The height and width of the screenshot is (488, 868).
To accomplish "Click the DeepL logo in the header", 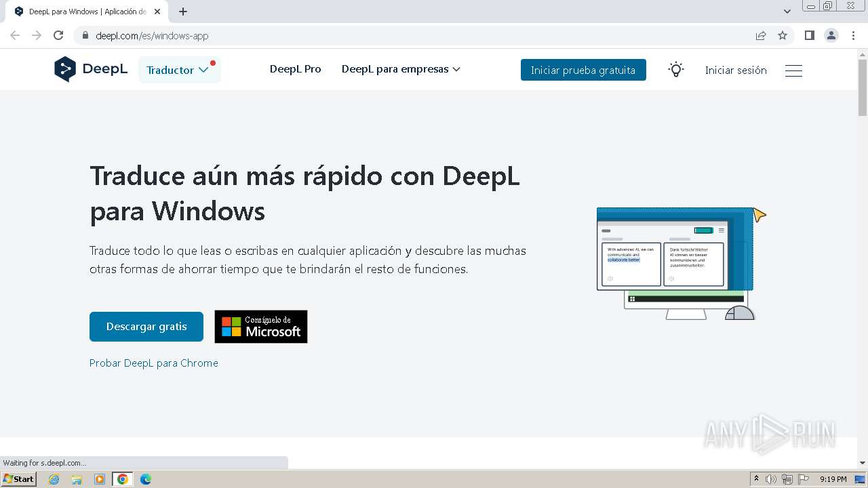I will [91, 69].
